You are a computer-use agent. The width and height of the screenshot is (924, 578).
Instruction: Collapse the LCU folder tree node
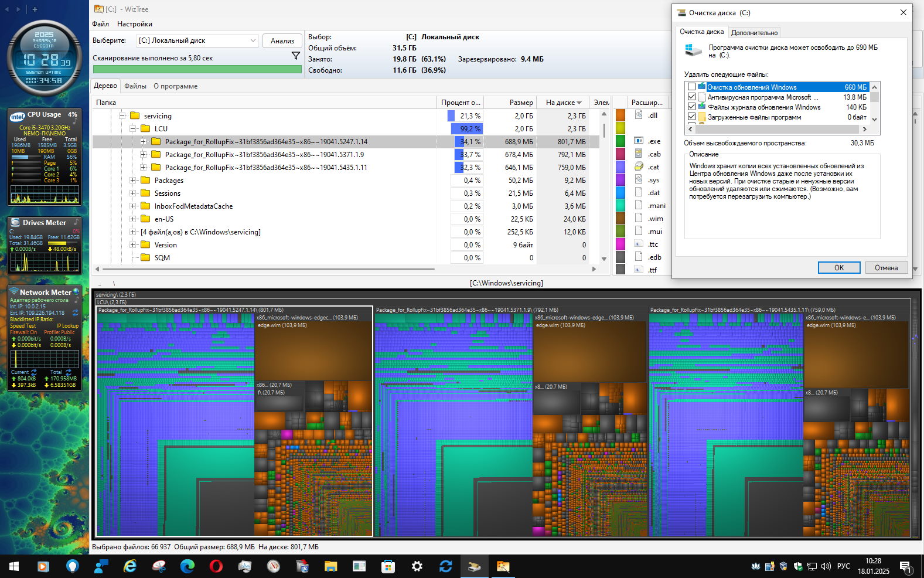tap(133, 128)
